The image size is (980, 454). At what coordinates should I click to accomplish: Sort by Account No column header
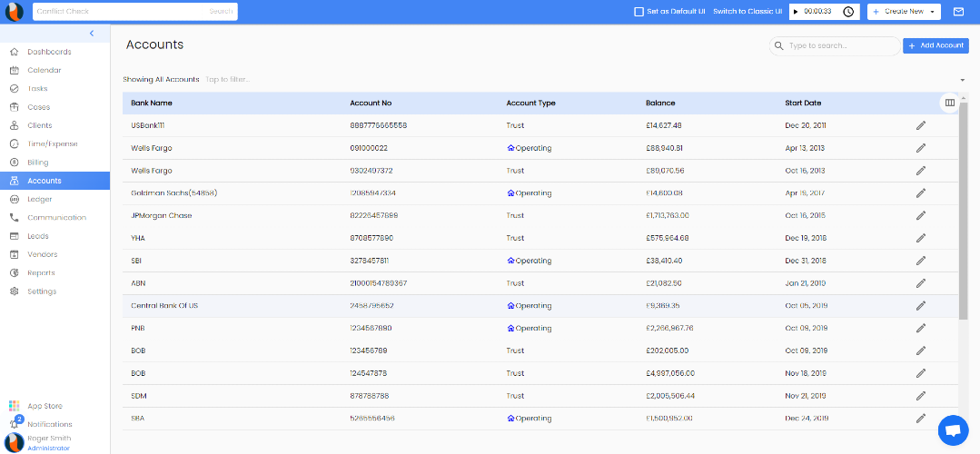click(x=371, y=103)
